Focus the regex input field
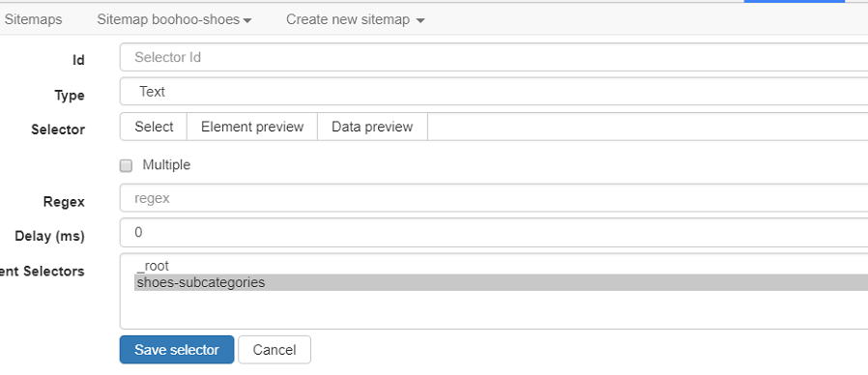This screenshot has width=868, height=375. tap(494, 198)
